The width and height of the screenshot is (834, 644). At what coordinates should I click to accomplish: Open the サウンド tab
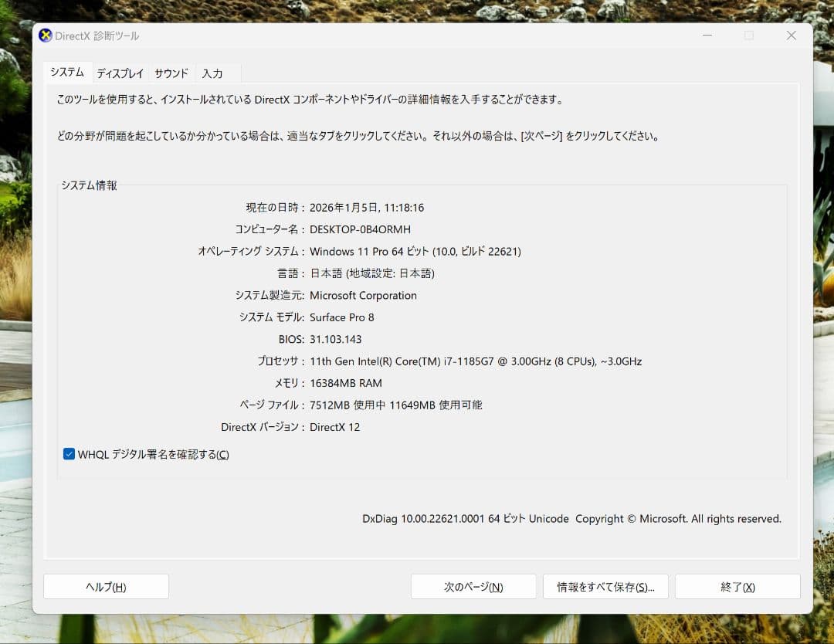pyautogui.click(x=171, y=73)
